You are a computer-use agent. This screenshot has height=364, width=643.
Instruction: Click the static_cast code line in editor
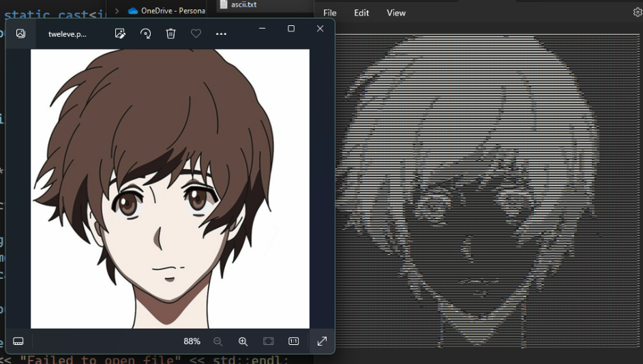coord(55,14)
